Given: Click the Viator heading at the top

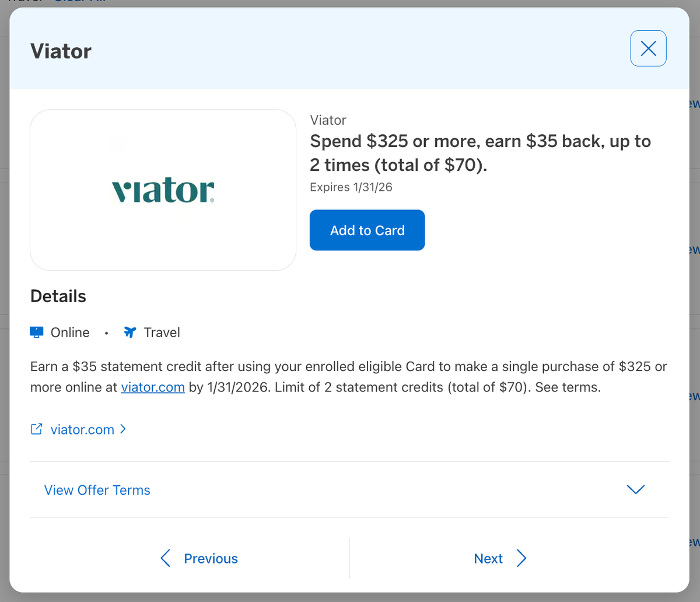Looking at the screenshot, I should (61, 51).
